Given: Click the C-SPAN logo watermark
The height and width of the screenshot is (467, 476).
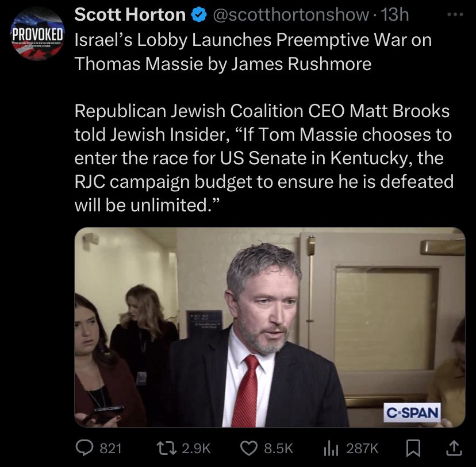Looking at the screenshot, I should click(412, 412).
